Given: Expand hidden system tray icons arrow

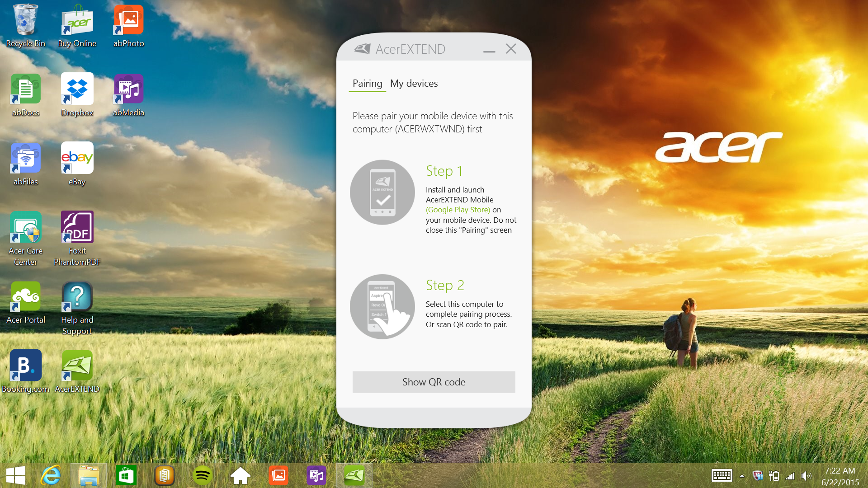Looking at the screenshot, I should [742, 476].
